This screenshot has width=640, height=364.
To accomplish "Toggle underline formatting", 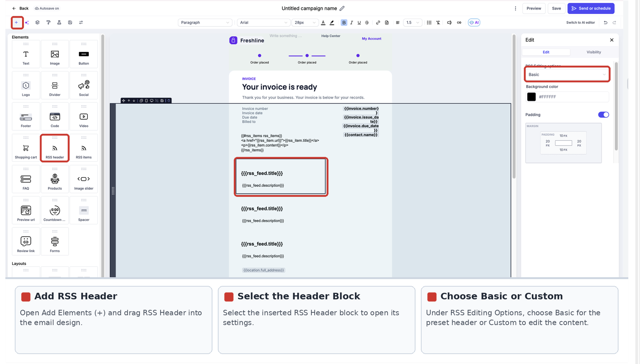I will (359, 22).
